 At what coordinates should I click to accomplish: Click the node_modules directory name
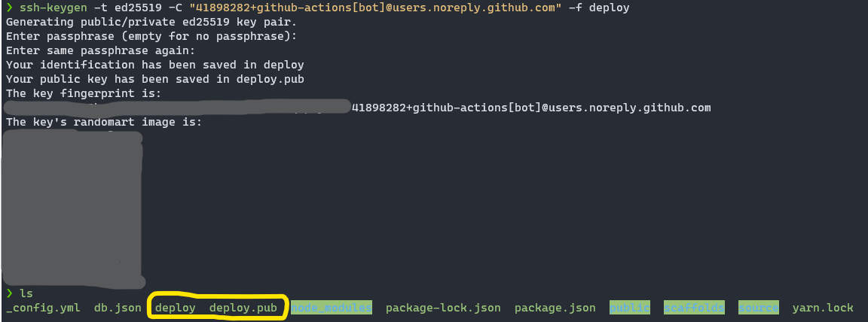(x=332, y=308)
